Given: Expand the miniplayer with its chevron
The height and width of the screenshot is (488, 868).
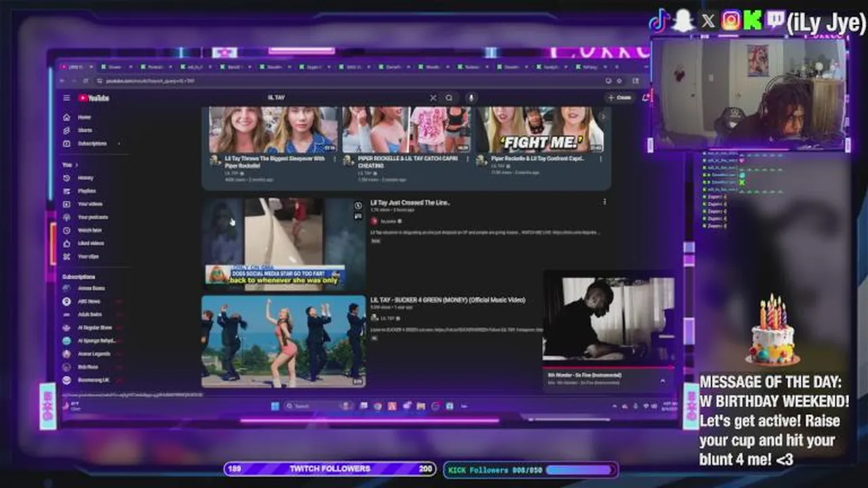Looking at the screenshot, I should pos(663,380).
